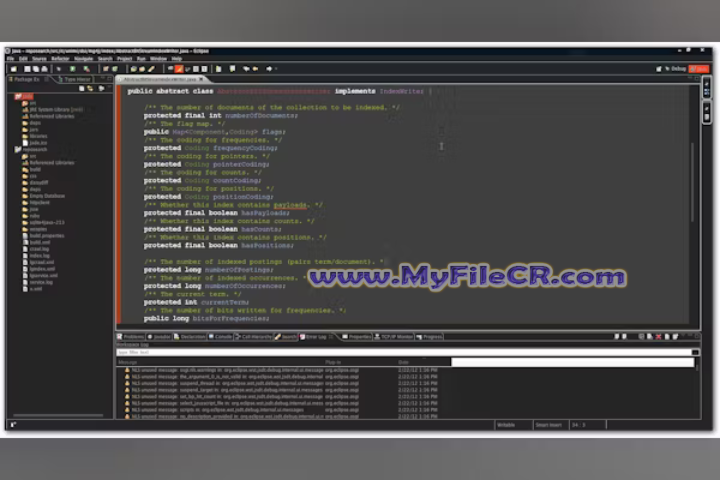Select build.xml file

37,243
